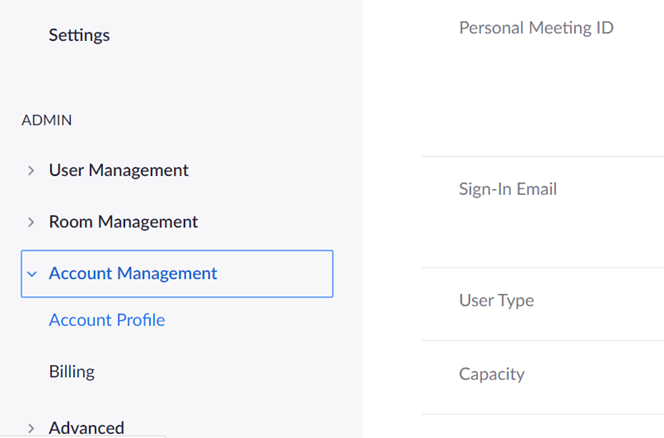Expand the User Management chevron arrow

coord(31,171)
